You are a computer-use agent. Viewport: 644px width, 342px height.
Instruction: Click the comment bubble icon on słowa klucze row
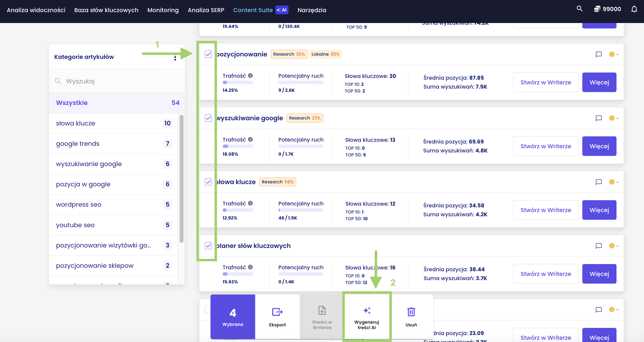[598, 182]
